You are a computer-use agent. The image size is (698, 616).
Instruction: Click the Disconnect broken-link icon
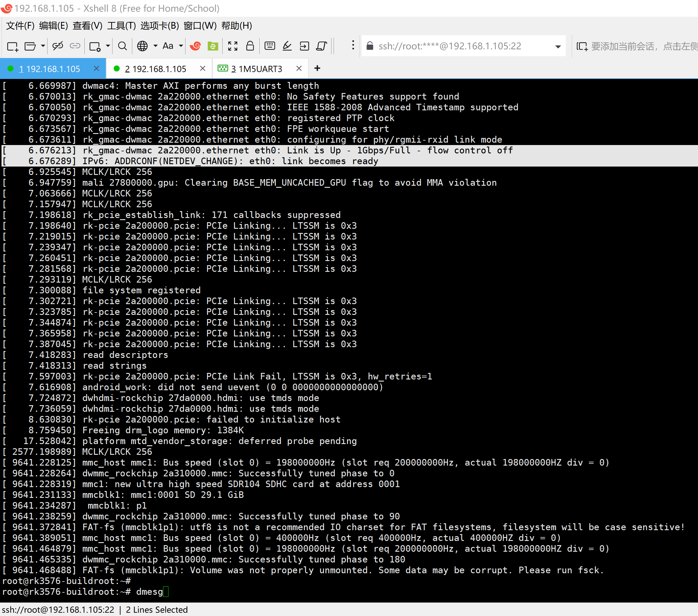(x=57, y=46)
